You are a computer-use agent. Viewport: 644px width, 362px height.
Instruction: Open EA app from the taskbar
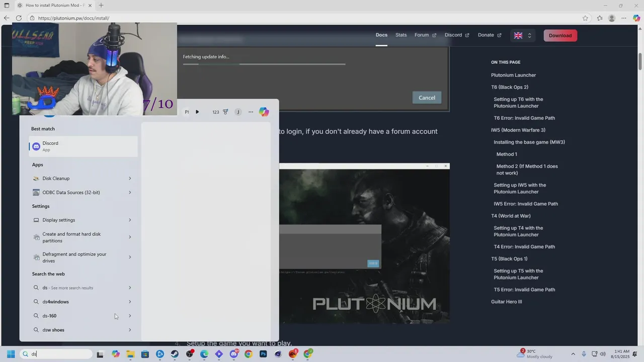pyautogui.click(x=293, y=354)
